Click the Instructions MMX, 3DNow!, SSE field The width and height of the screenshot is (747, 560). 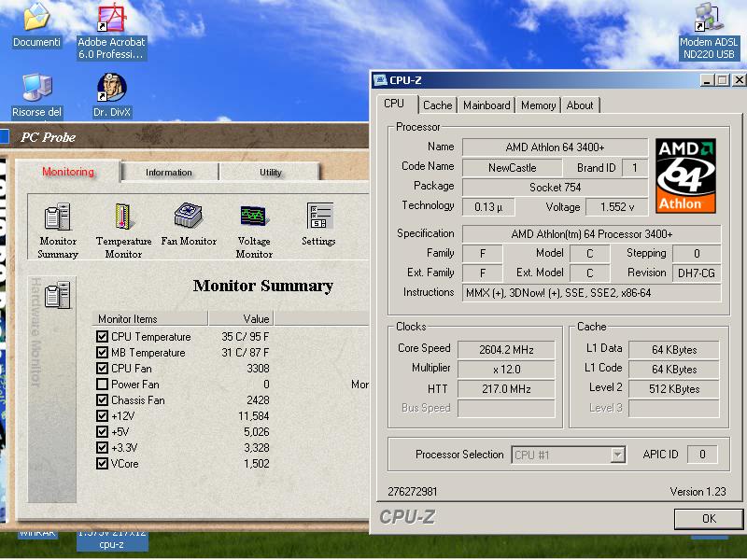pos(592,292)
